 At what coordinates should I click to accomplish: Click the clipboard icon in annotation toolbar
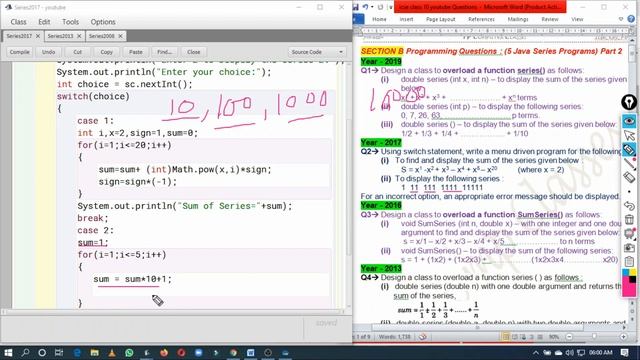point(629,261)
